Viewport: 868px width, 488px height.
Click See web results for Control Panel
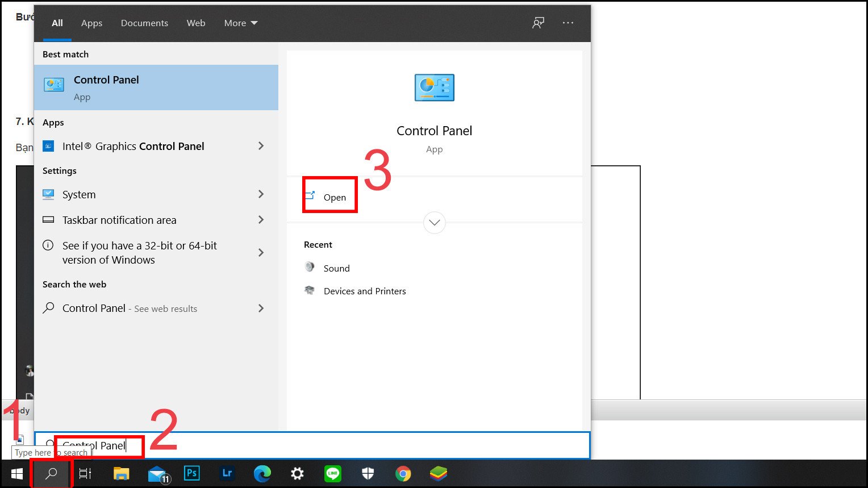click(x=130, y=308)
